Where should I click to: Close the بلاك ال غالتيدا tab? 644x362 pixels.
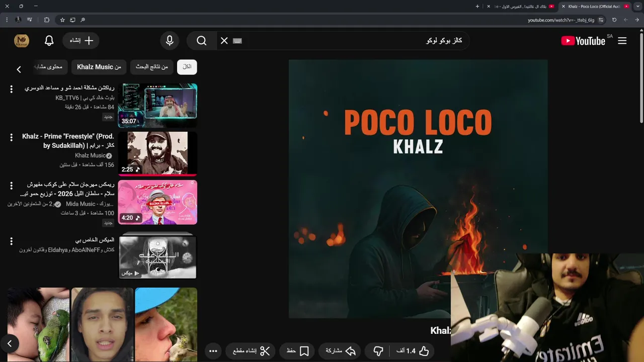tap(489, 7)
